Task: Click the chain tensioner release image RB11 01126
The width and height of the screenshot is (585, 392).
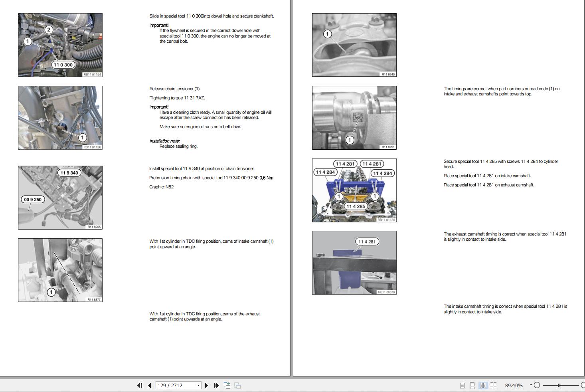Action: click(x=60, y=118)
